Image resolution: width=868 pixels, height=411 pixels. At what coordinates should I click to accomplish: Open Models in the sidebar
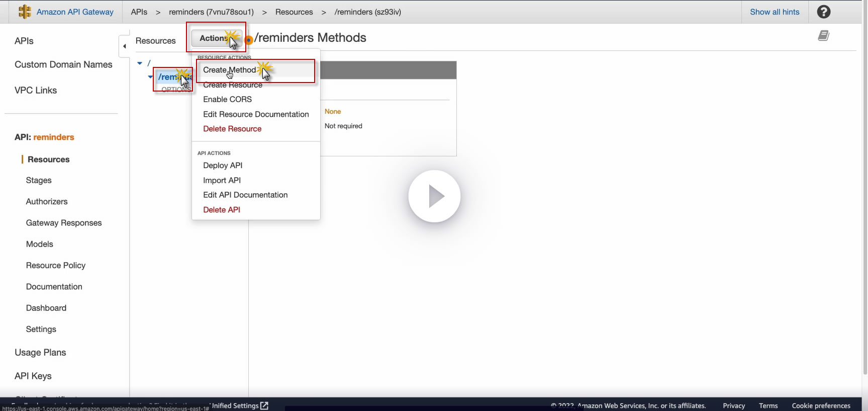tap(40, 244)
